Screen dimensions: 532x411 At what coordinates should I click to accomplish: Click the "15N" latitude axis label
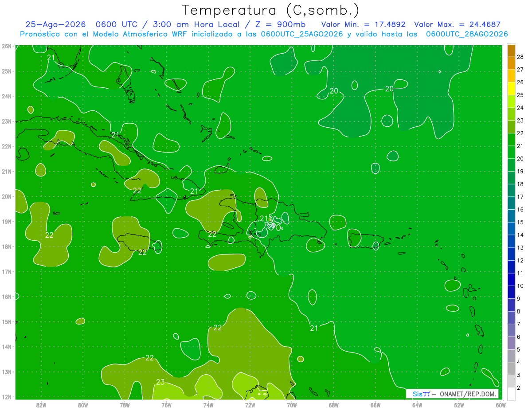[x=6, y=322]
